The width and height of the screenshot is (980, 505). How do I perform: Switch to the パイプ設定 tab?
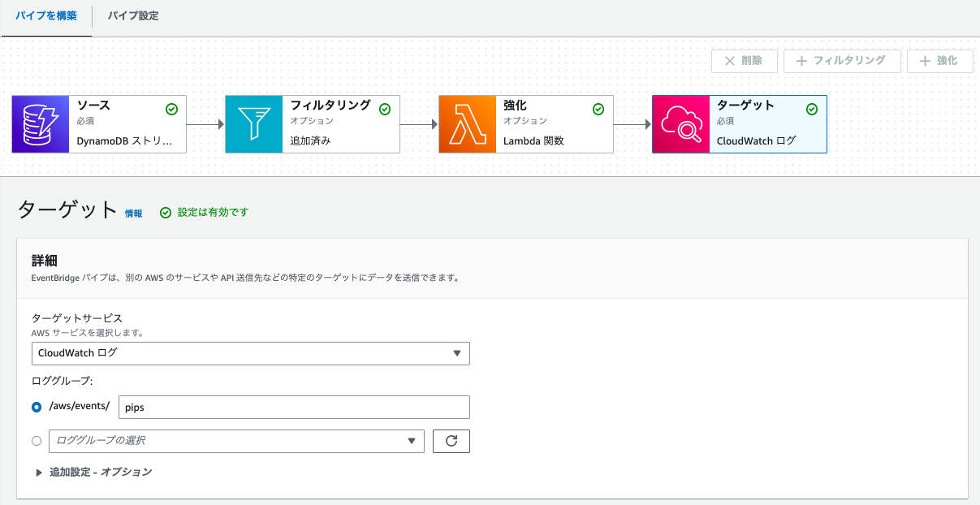click(x=133, y=16)
